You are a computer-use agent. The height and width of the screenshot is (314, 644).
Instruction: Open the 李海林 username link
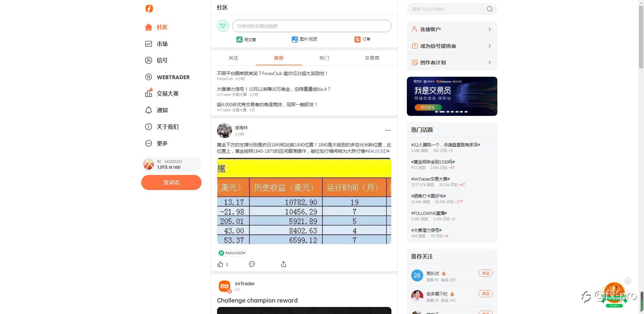pos(241,128)
